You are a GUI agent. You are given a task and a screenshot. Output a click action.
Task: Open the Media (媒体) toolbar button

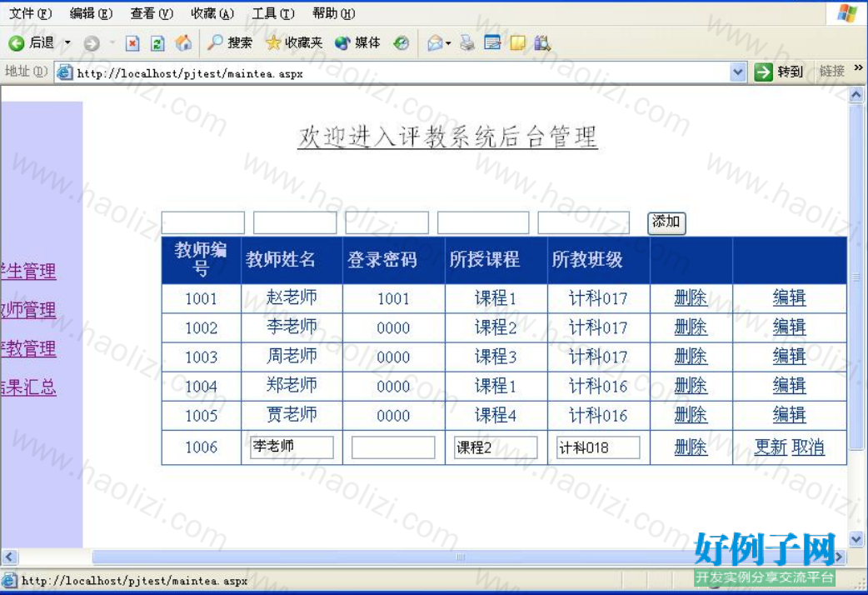358,42
